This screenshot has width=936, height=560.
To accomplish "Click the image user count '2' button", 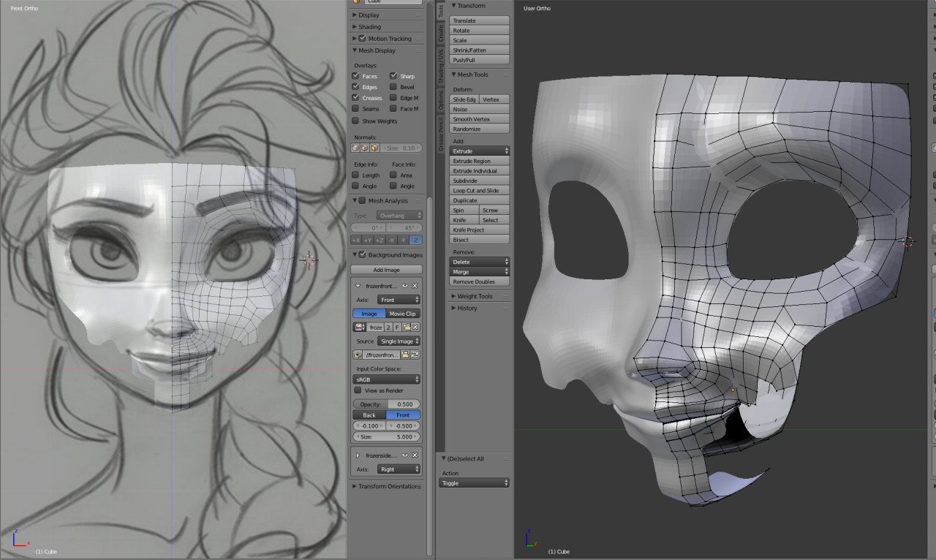I will 388,327.
